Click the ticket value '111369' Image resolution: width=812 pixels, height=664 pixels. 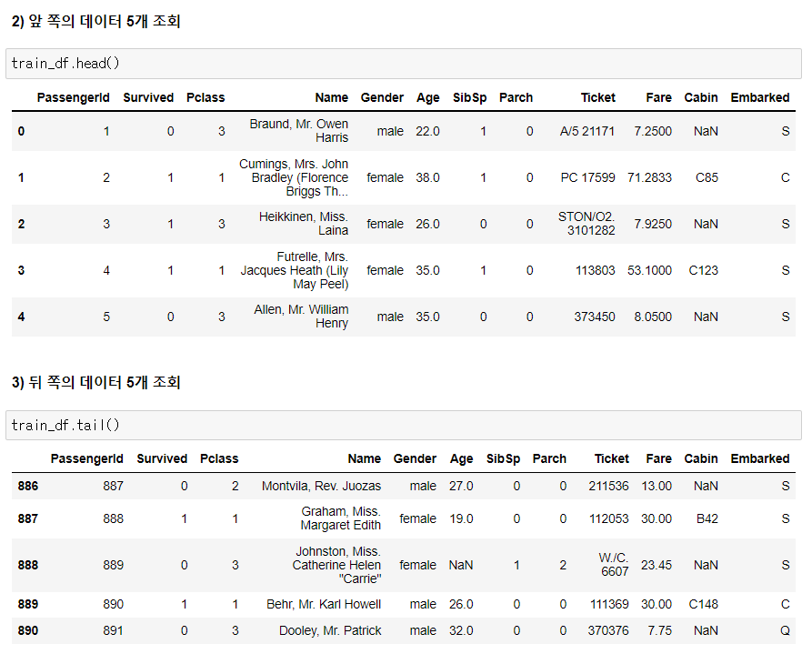click(x=609, y=605)
